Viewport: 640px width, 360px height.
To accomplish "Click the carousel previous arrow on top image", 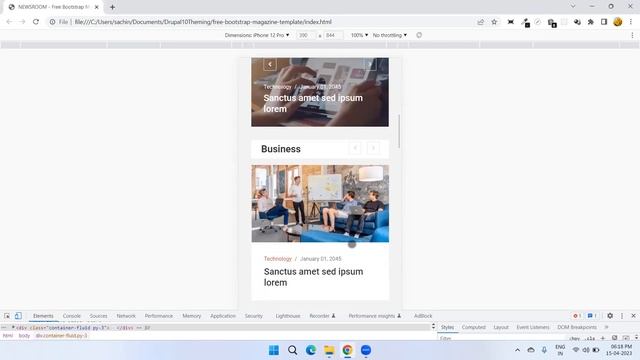I will [x=270, y=64].
